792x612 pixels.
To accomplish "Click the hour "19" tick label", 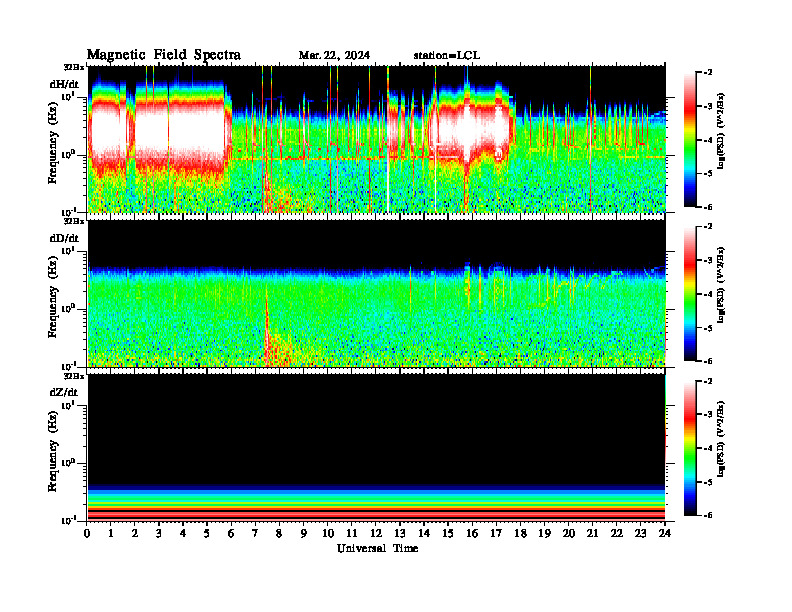I will 544,533.
